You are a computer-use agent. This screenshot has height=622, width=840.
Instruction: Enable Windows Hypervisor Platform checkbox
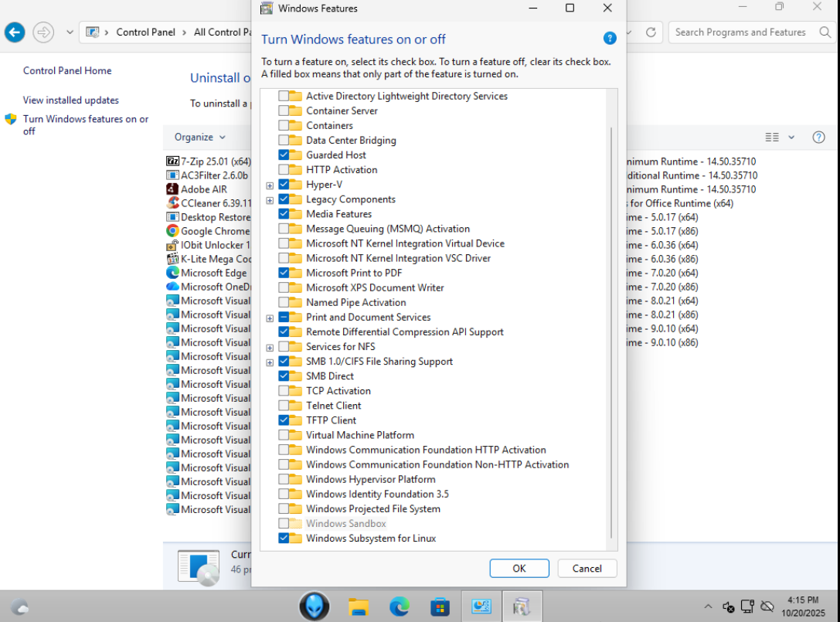284,479
